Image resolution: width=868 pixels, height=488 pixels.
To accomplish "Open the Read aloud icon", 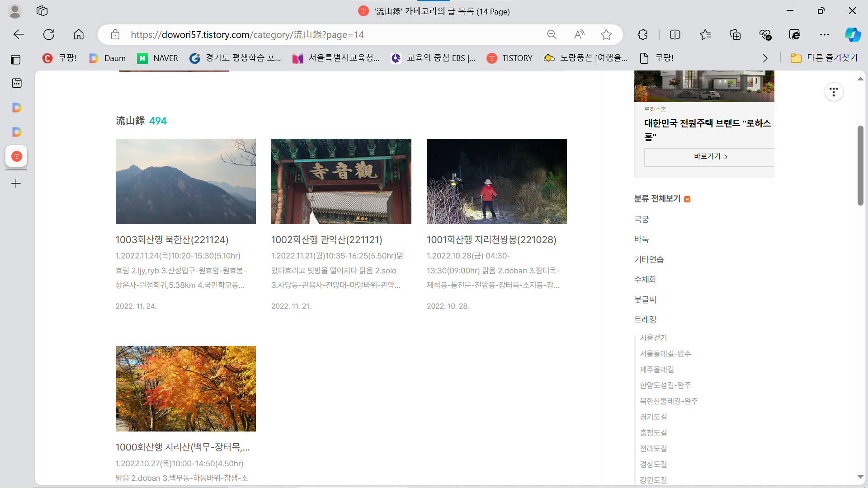I will coord(579,35).
